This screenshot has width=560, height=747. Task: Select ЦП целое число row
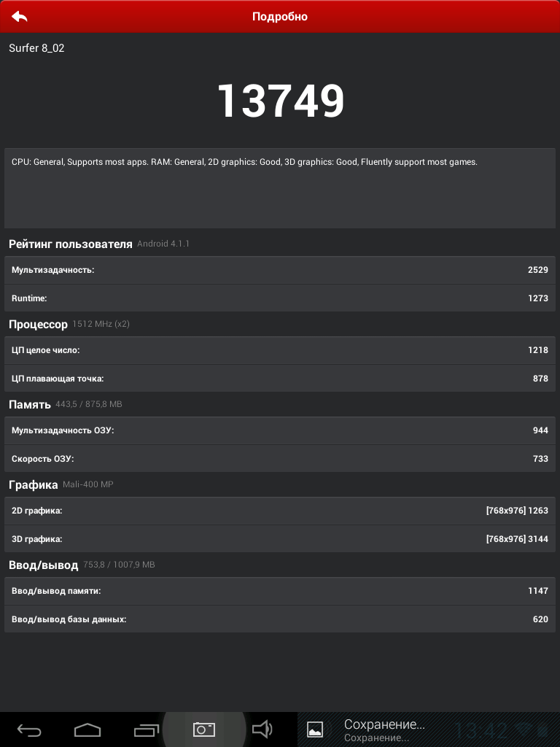pyautogui.click(x=280, y=350)
